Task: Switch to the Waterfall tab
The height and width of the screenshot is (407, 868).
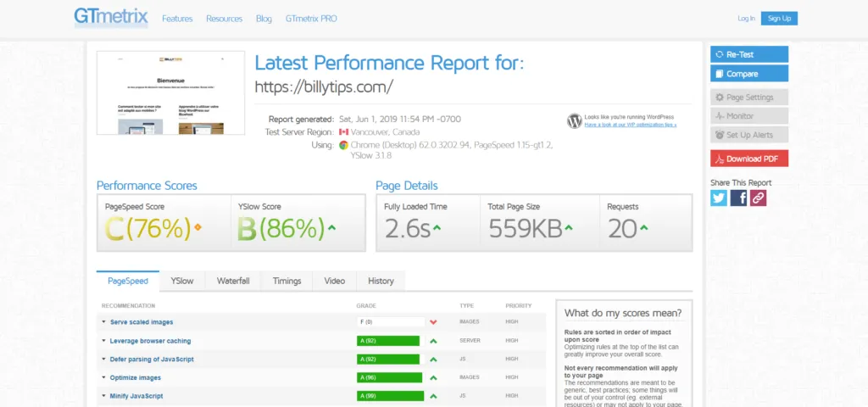Action: [x=233, y=282]
